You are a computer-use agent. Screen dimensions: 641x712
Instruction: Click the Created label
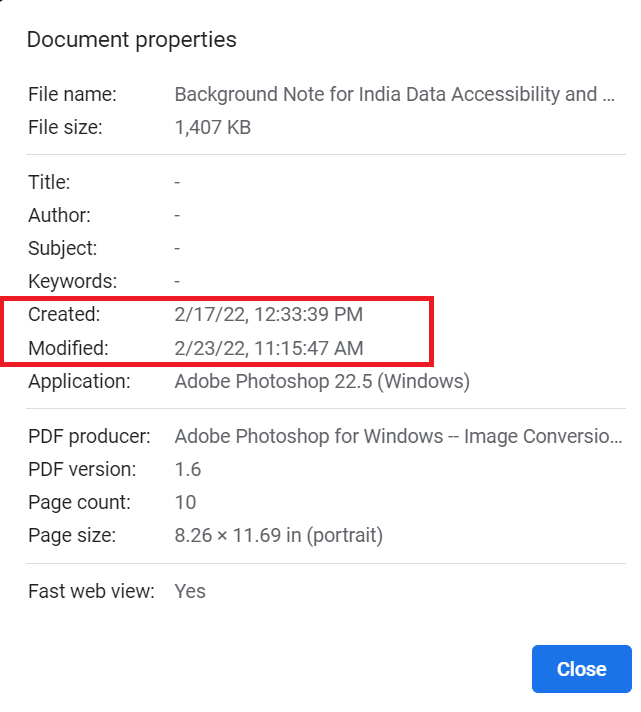(x=64, y=315)
